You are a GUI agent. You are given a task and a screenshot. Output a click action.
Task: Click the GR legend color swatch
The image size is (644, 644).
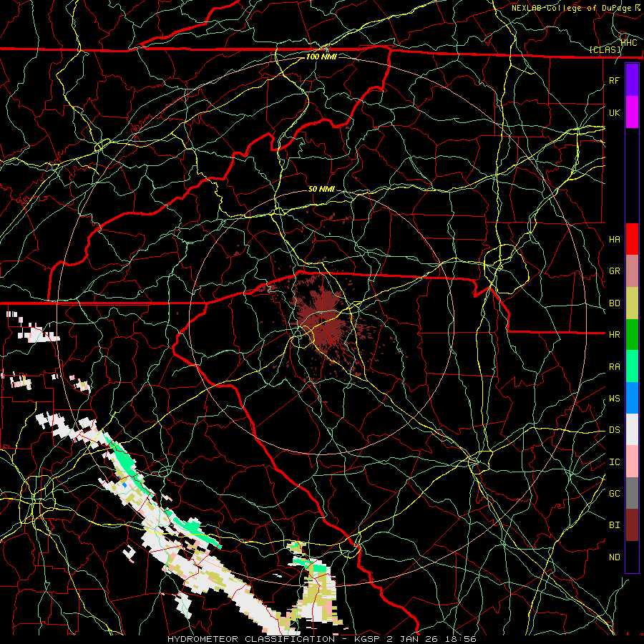(632, 270)
